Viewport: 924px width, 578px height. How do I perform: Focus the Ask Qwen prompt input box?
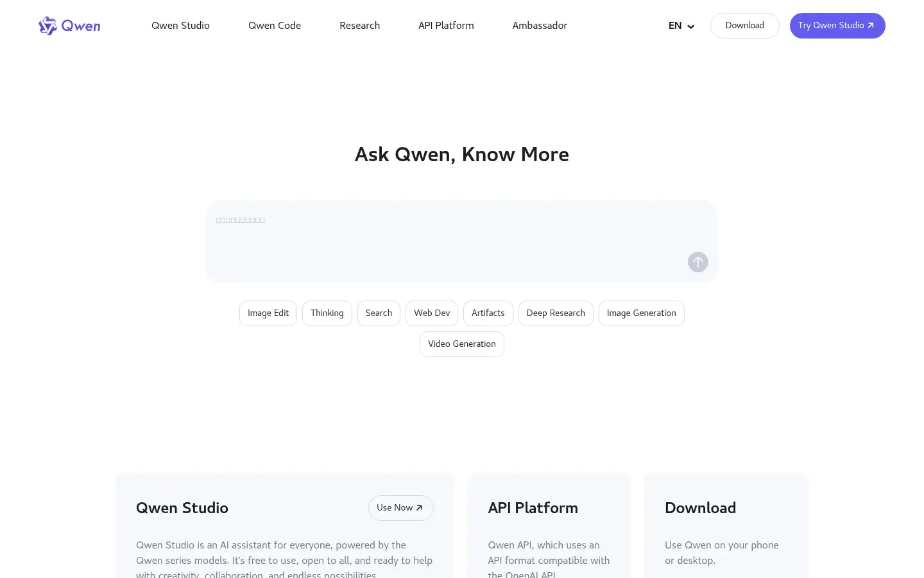point(461,241)
